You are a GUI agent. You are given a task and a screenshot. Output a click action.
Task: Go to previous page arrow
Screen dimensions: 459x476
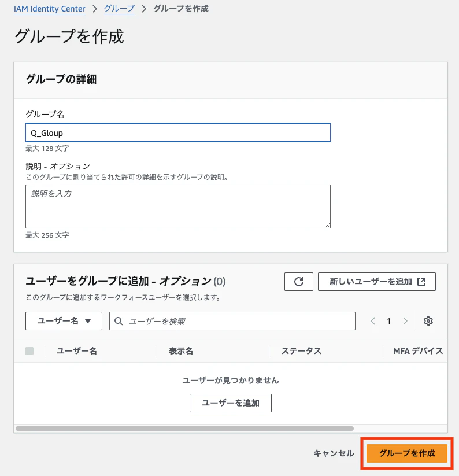(x=373, y=321)
